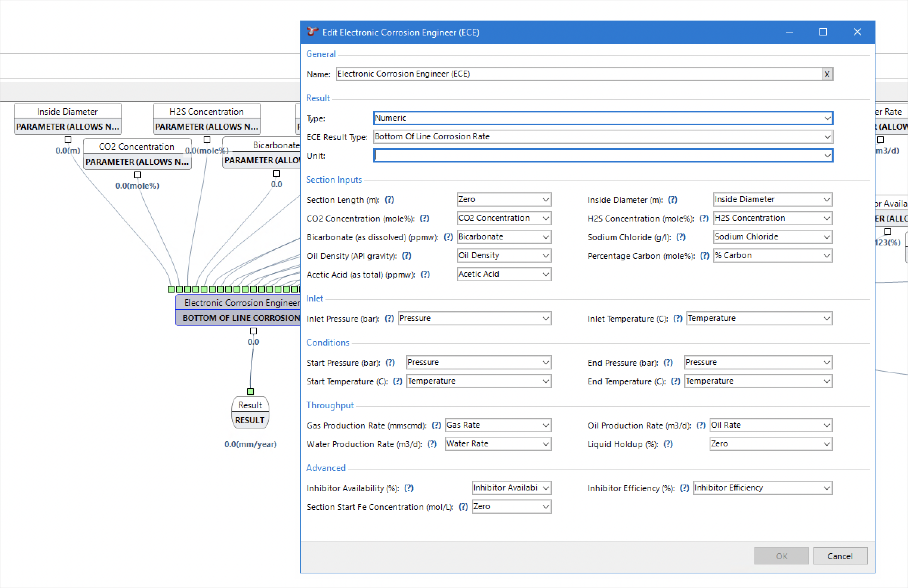Viewport: 908px width, 588px height.
Task: Open the ECE Result Type dropdown
Action: (x=827, y=136)
